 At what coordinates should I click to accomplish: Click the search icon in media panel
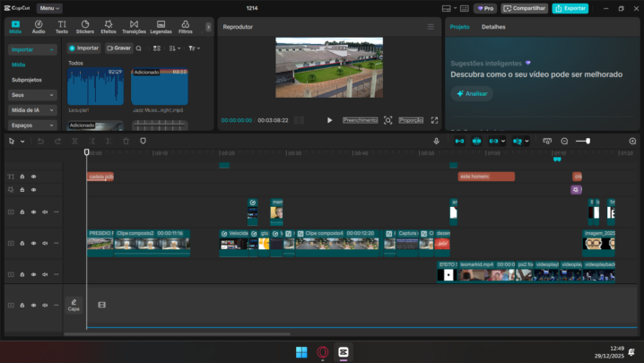click(x=140, y=48)
